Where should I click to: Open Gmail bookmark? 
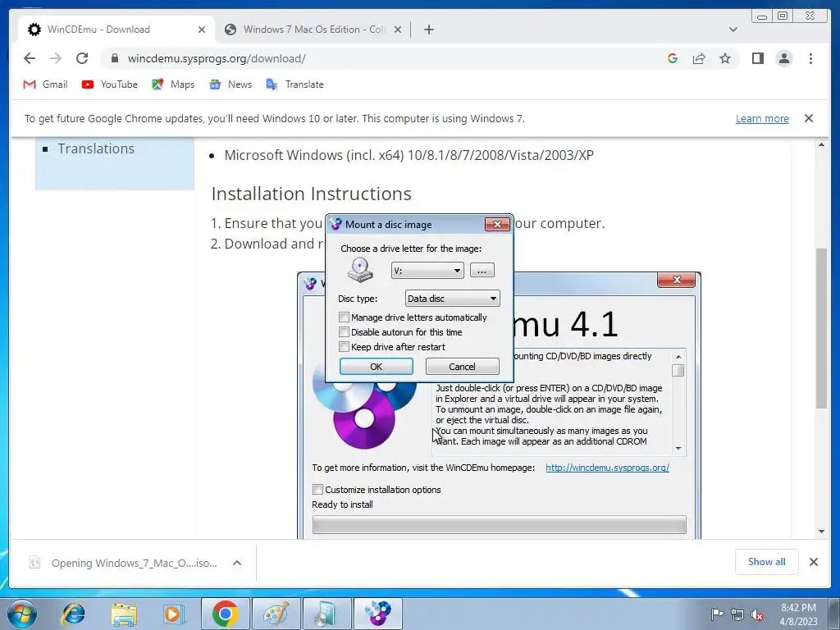point(46,84)
